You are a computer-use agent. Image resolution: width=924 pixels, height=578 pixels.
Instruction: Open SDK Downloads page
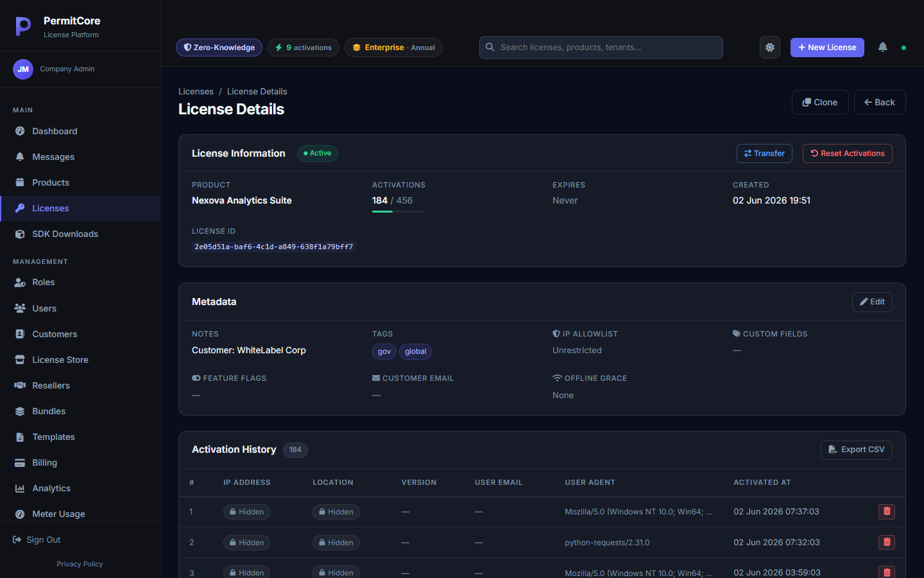click(x=80, y=234)
